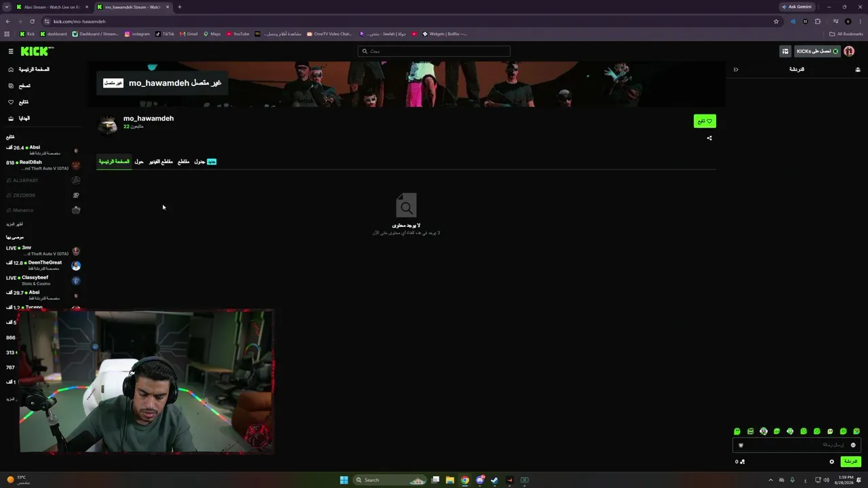Open the gifts item with crown icon
Screen dimensions: 868x488
coord(19,119)
